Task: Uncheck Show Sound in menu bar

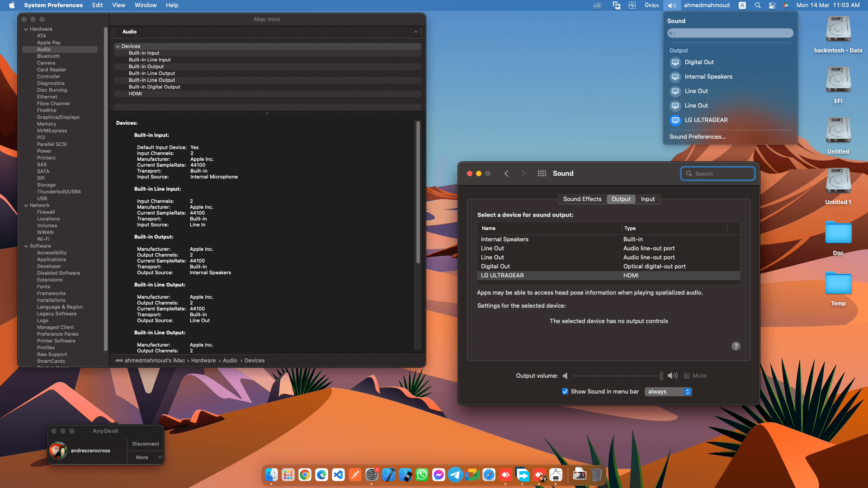Action: (565, 391)
